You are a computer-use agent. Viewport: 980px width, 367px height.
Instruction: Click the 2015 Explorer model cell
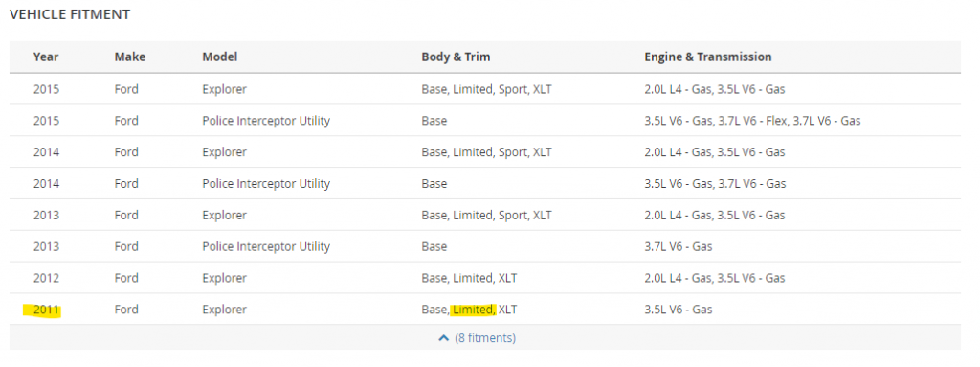click(x=224, y=89)
